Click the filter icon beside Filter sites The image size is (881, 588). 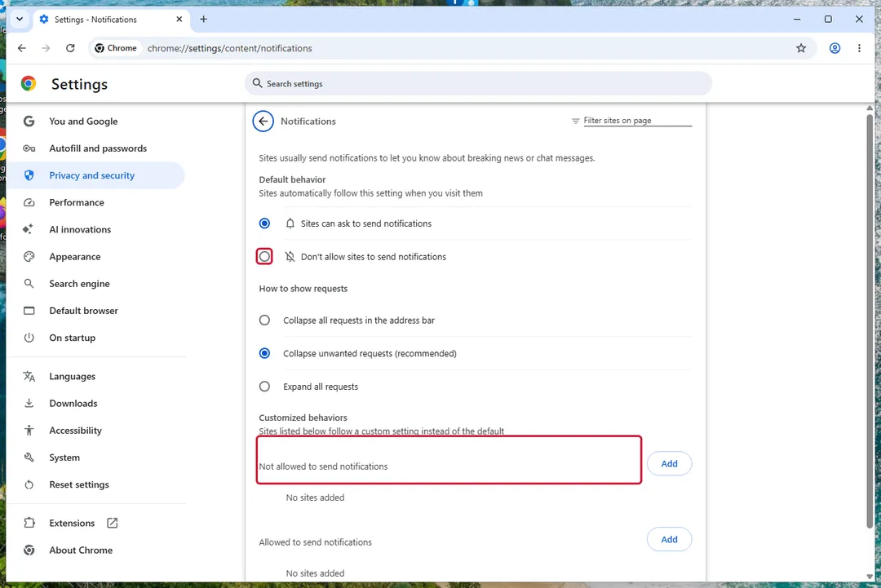point(575,121)
